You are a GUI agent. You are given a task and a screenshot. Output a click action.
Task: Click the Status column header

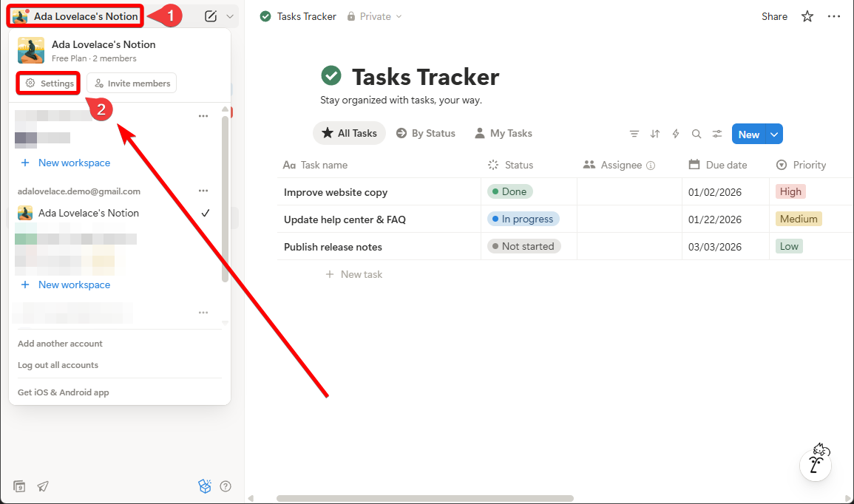[x=529, y=165]
